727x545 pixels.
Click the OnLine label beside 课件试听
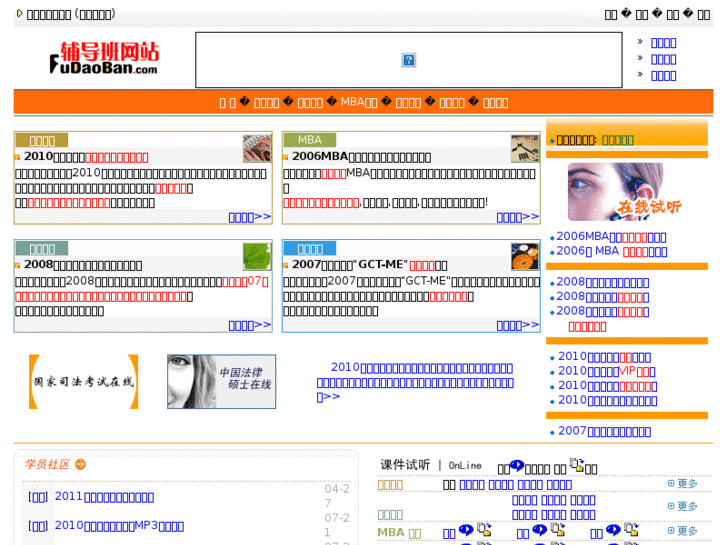pos(465,465)
